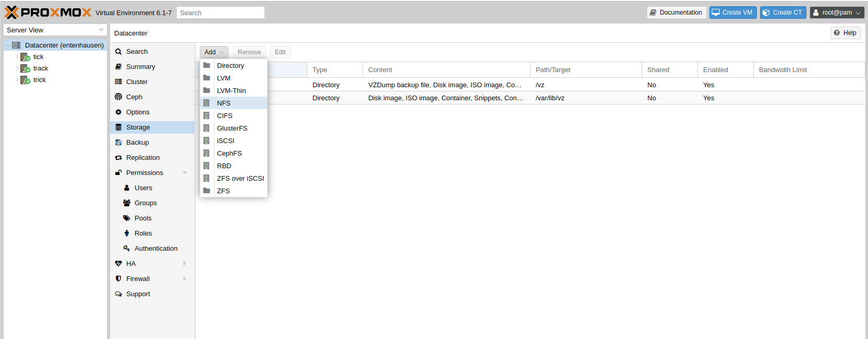Screen dimensions: 868x339
Task: Click the Ceph icon in sidebar
Action: click(118, 97)
